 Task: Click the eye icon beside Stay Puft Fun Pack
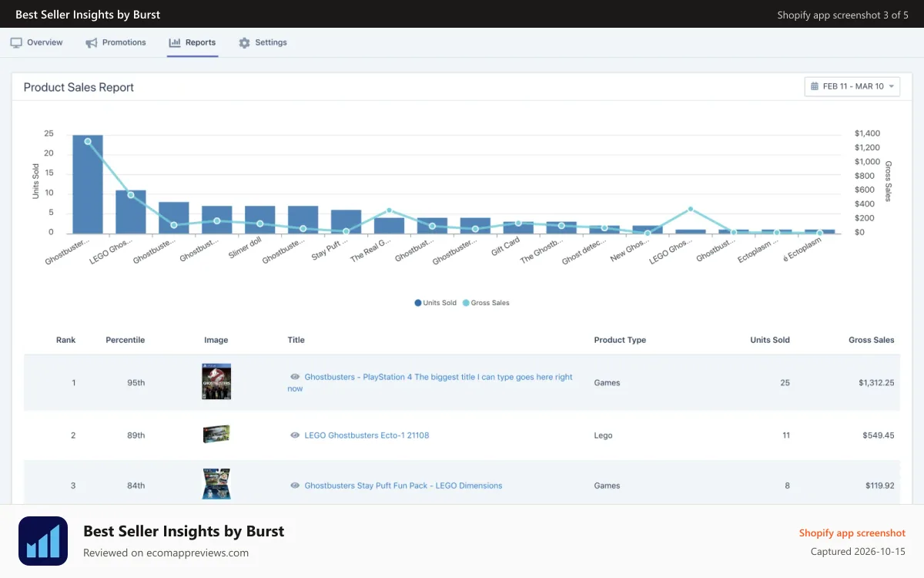coord(295,486)
